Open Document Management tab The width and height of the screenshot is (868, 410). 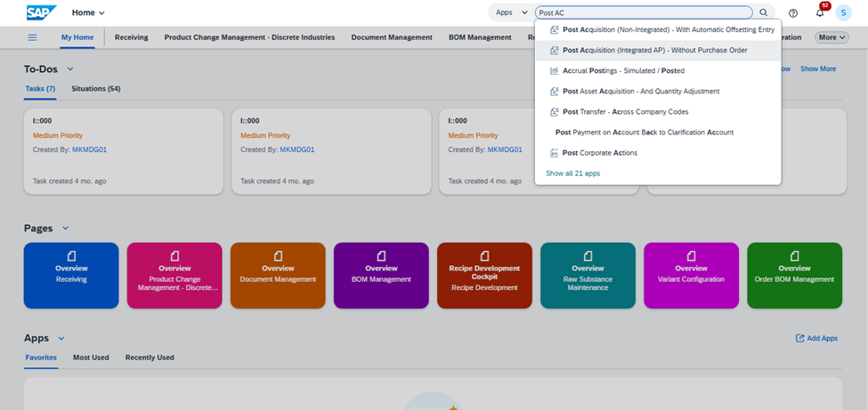[x=392, y=37]
